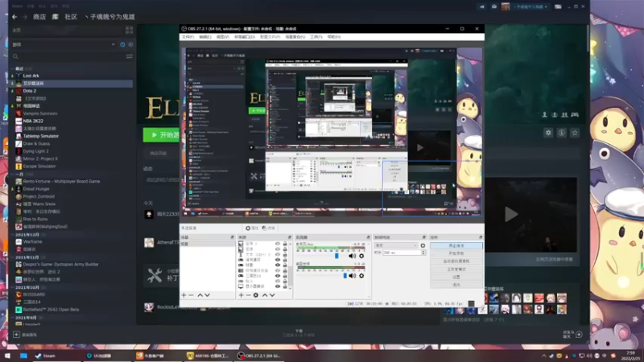Click controller support icon on game banner
Screen dimensions: 644x362
coord(575,115)
